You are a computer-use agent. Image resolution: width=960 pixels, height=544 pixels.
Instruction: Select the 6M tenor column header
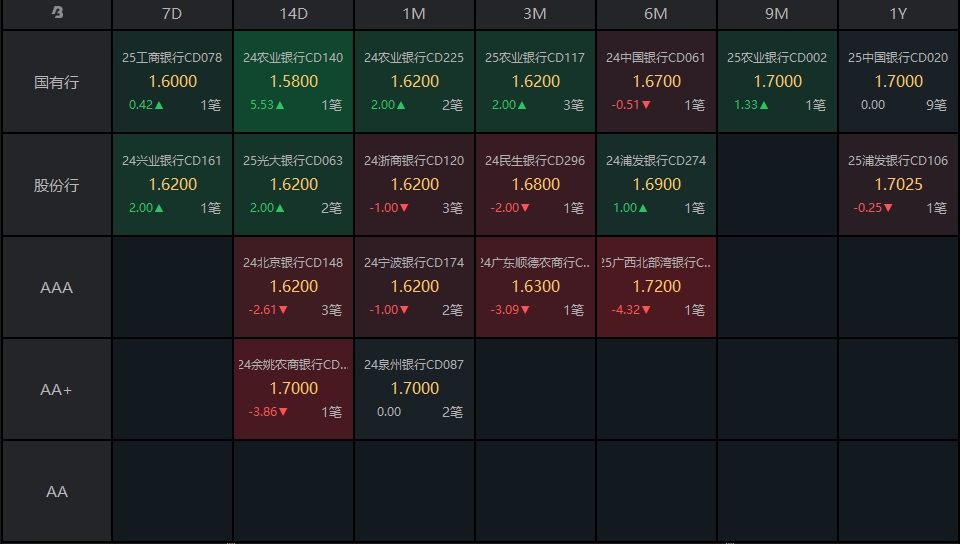click(656, 14)
